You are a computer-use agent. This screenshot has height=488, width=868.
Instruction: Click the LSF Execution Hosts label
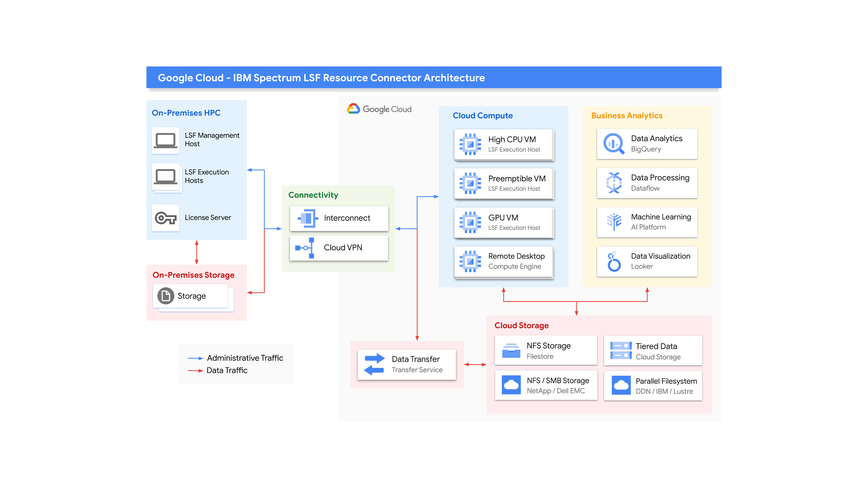click(x=207, y=176)
